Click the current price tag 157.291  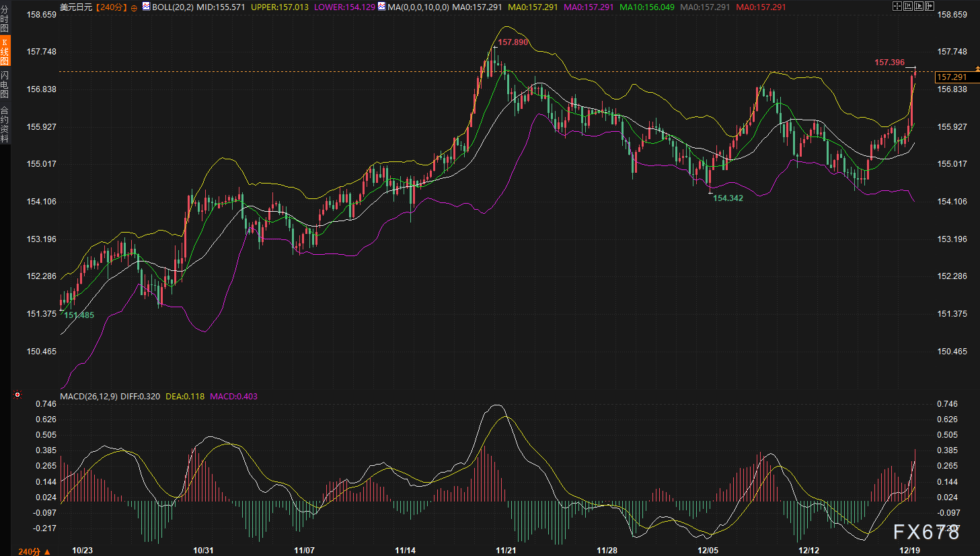(952, 77)
